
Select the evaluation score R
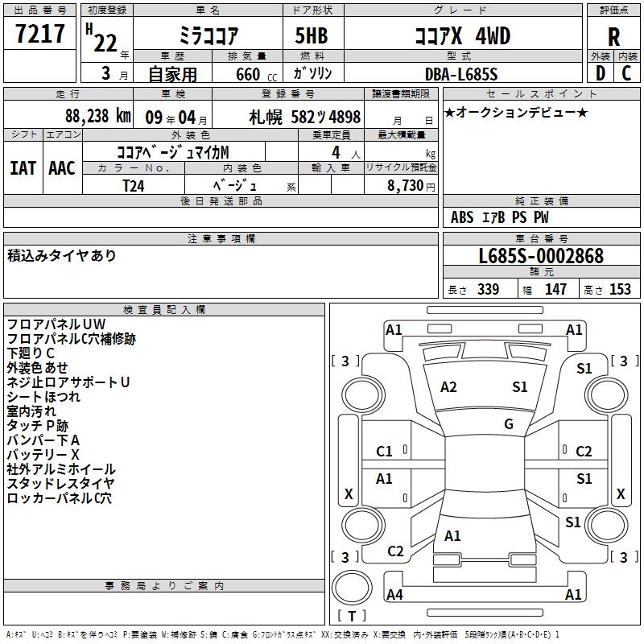click(613, 36)
